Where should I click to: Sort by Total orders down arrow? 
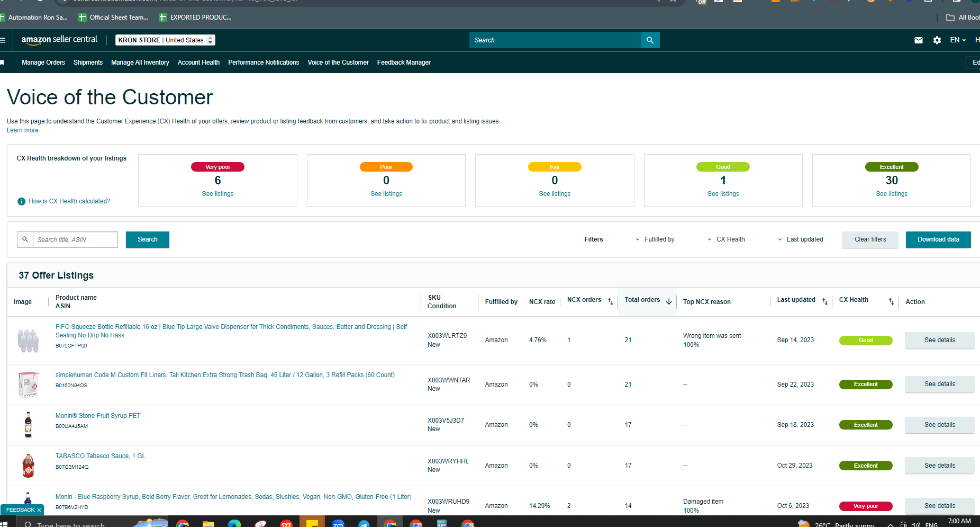pos(669,301)
